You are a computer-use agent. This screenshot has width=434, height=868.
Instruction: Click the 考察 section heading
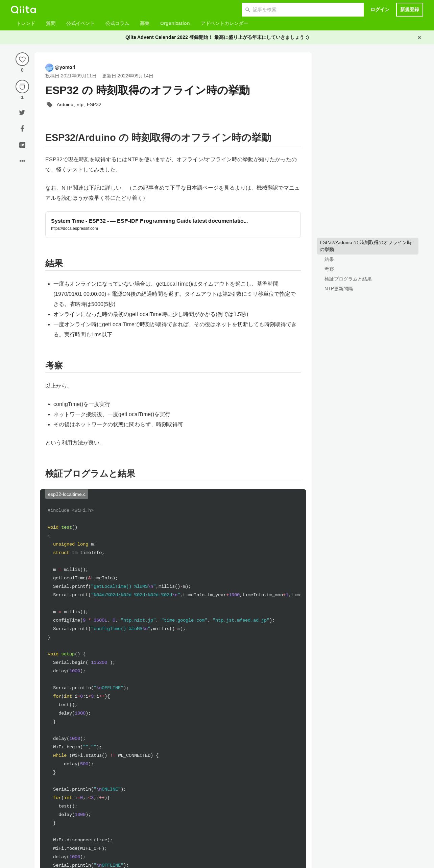coord(54,365)
